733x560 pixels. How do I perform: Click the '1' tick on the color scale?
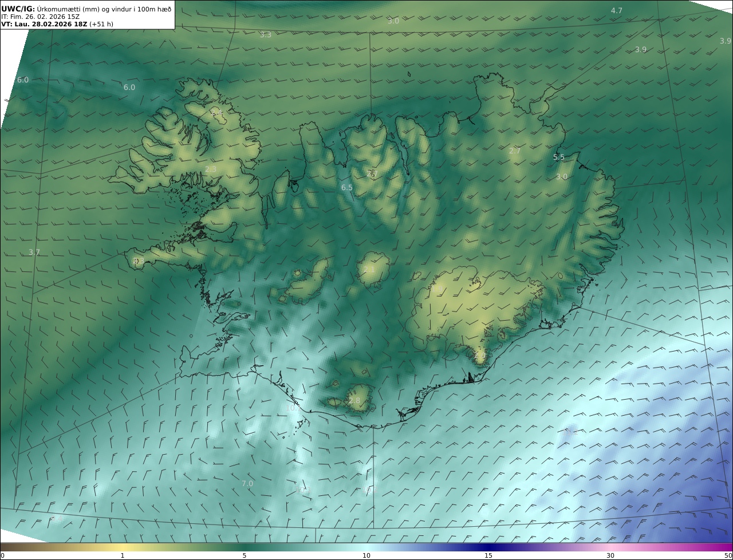123,555
